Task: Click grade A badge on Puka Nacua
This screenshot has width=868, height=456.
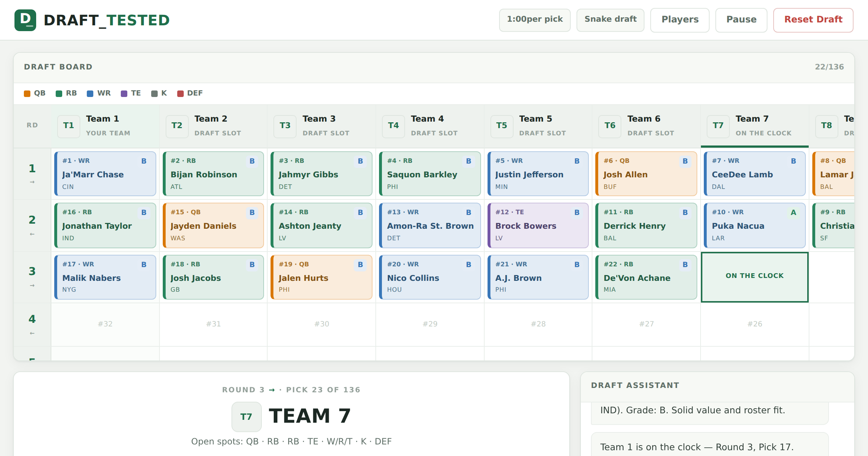Action: (x=793, y=212)
